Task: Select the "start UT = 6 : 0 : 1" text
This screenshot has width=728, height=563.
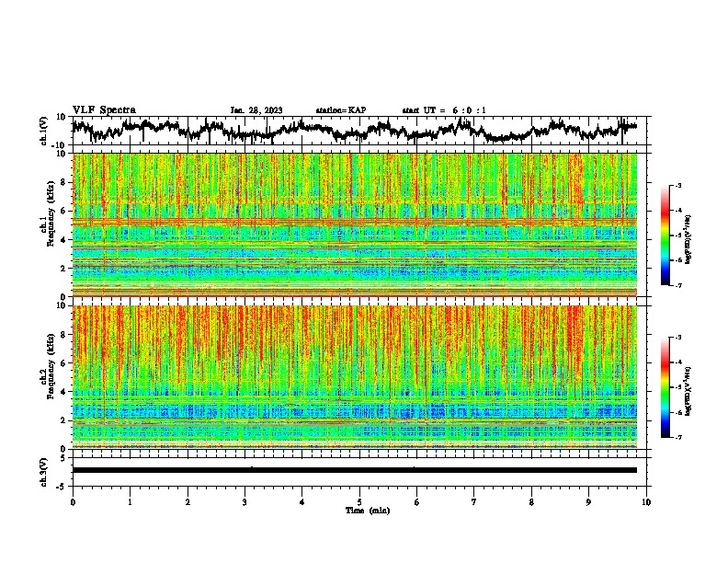Action: 444,110
